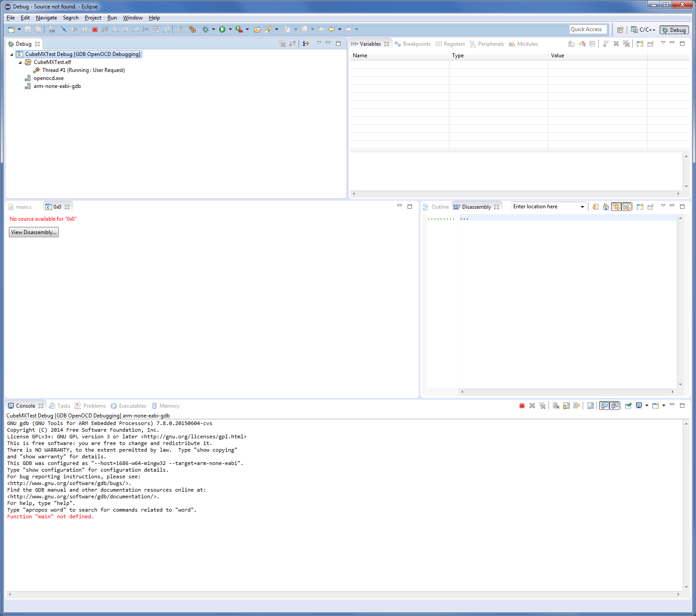Switch to the main.c editor tab

20,207
